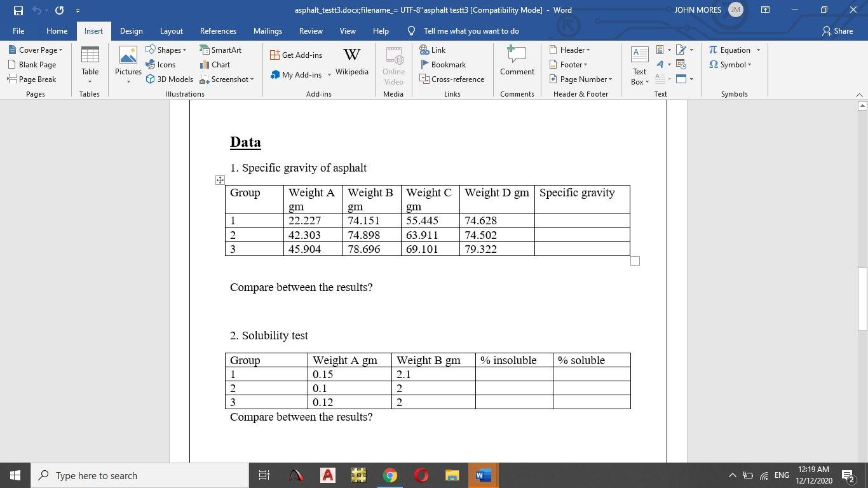Image resolution: width=868 pixels, height=488 pixels.
Task: Save the document from Quick Access
Action: coord(18,10)
